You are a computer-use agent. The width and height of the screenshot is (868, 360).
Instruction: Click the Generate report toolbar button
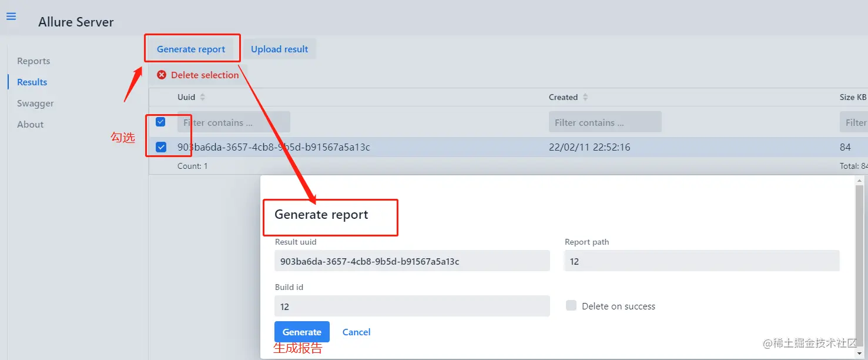point(191,49)
